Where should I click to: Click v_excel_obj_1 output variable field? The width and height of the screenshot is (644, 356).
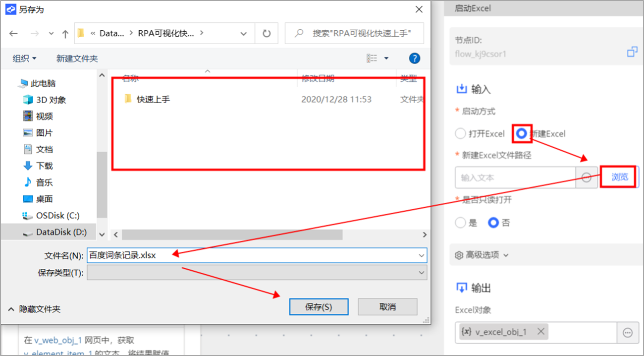click(x=536, y=333)
